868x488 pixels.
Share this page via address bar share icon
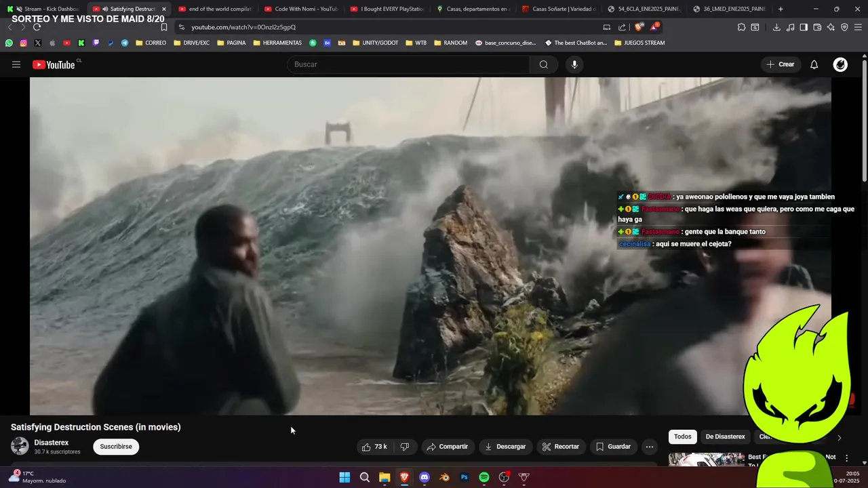pos(622,27)
